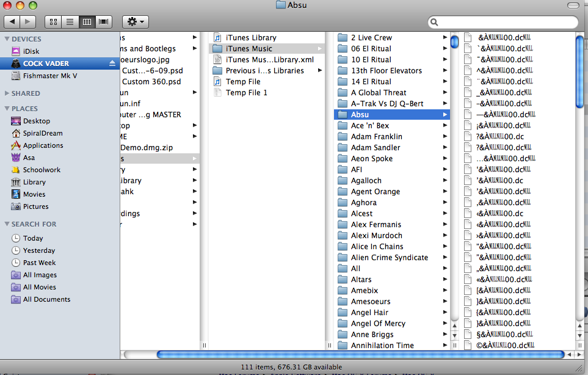Collapse the PLACES sidebar section
The width and height of the screenshot is (588, 375).
click(7, 108)
